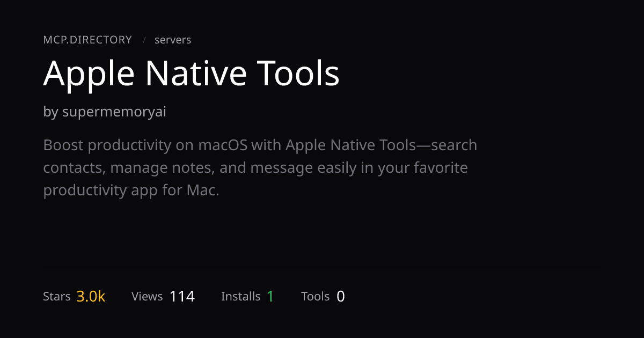Select the Installs count of 1
644x338 pixels.
270,296
